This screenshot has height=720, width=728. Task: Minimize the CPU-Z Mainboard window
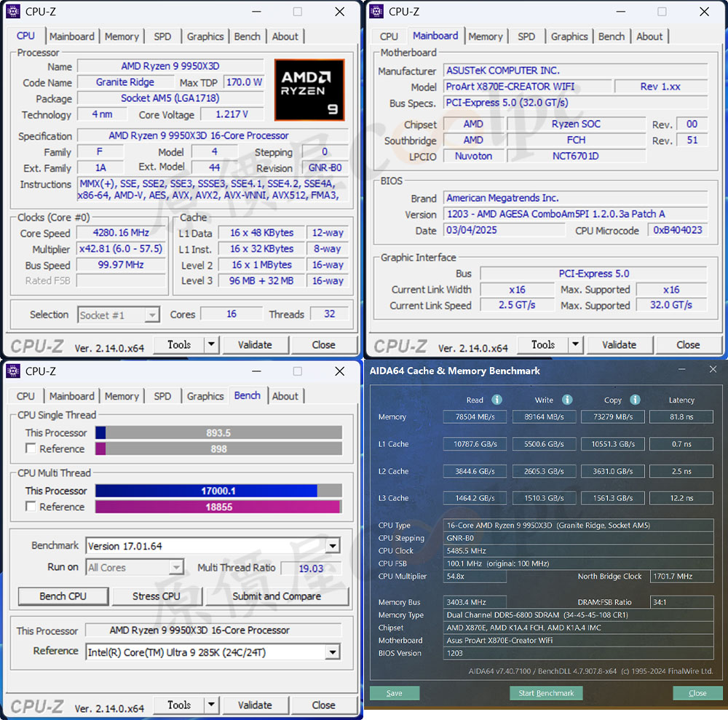pyautogui.click(x=621, y=12)
